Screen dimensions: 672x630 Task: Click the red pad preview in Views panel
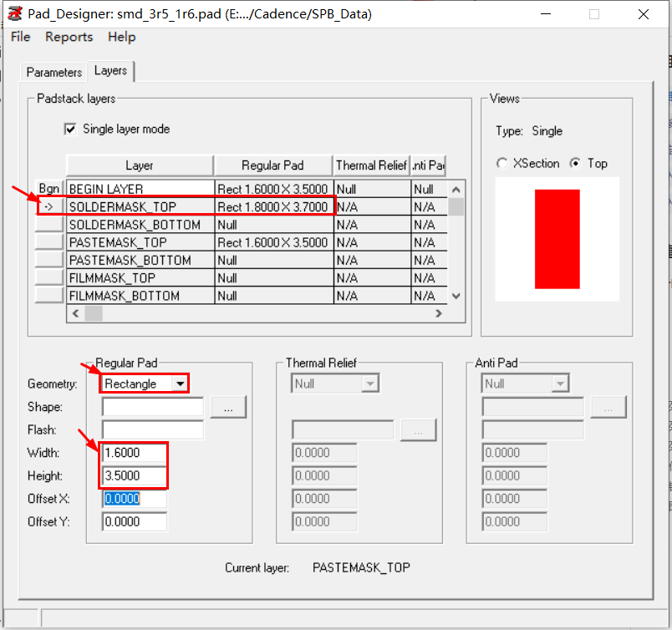(x=557, y=240)
